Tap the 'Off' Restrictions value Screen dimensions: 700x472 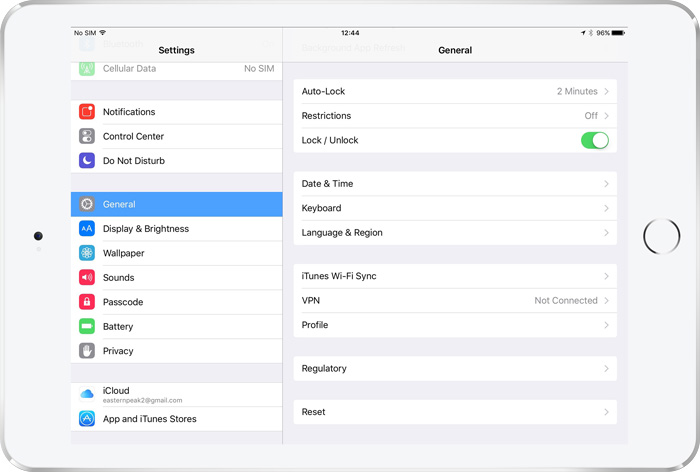[591, 116]
